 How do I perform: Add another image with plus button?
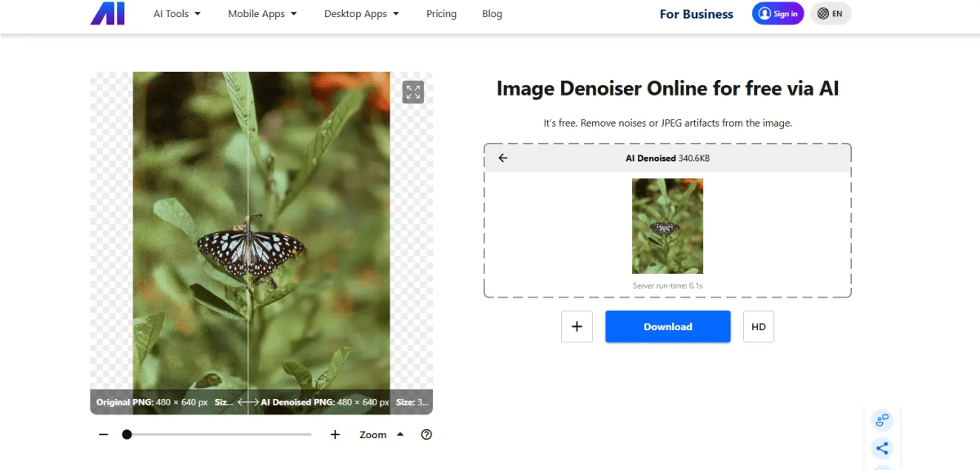[577, 327]
